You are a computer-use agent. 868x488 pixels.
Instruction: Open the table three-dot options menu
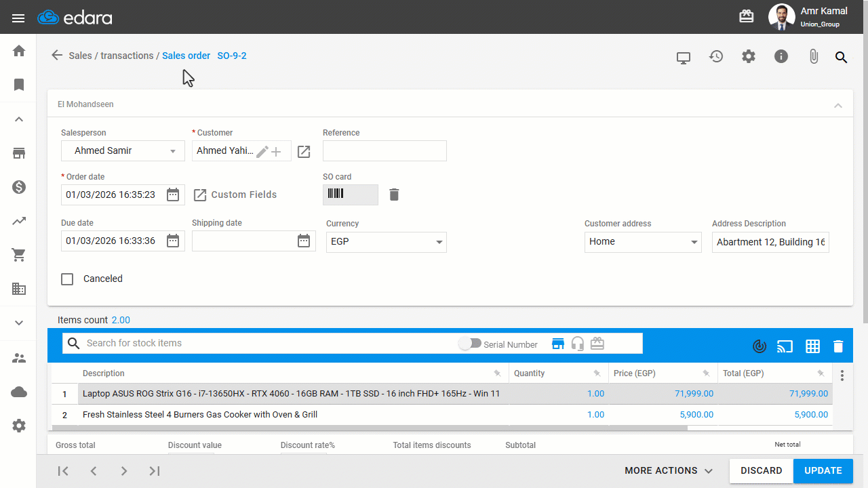(843, 375)
